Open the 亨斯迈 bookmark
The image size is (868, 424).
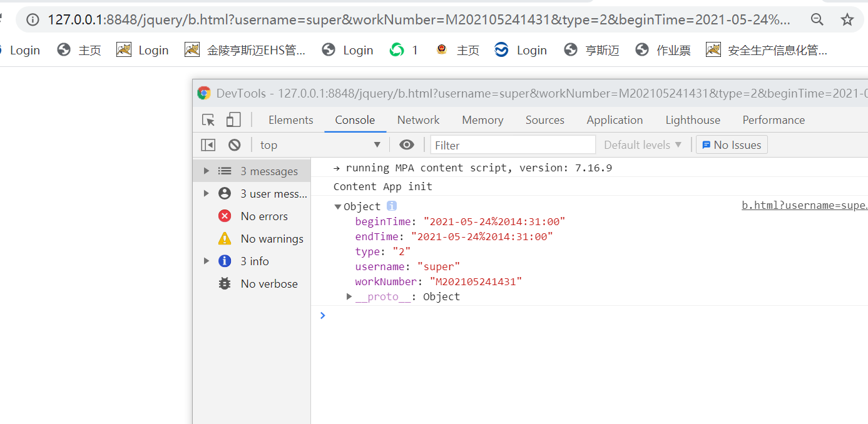[x=591, y=50]
